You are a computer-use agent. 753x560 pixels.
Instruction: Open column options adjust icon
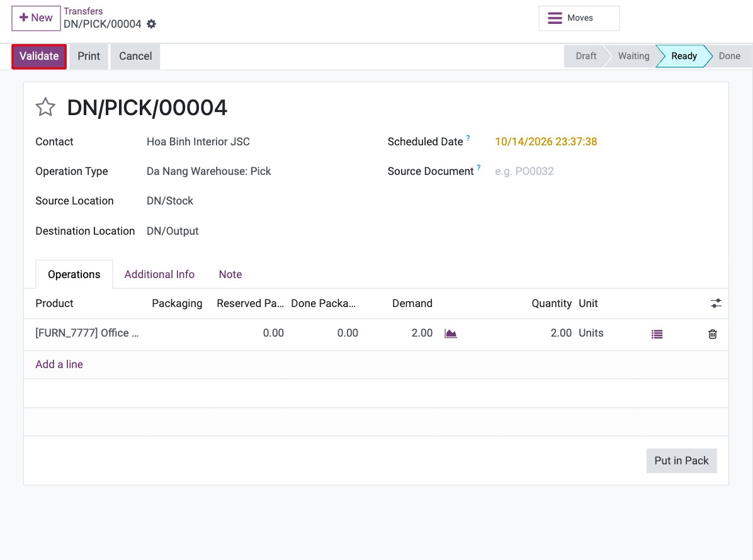(716, 303)
